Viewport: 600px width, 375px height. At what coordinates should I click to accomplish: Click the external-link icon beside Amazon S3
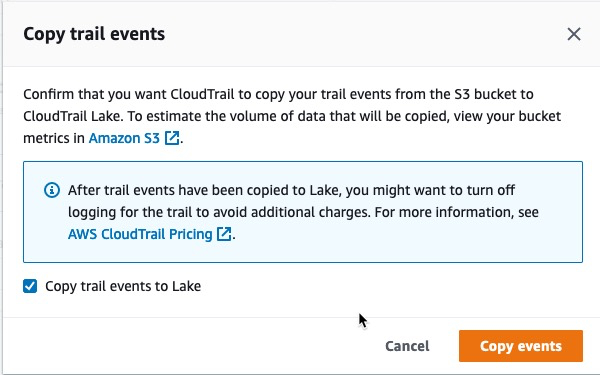(x=172, y=138)
